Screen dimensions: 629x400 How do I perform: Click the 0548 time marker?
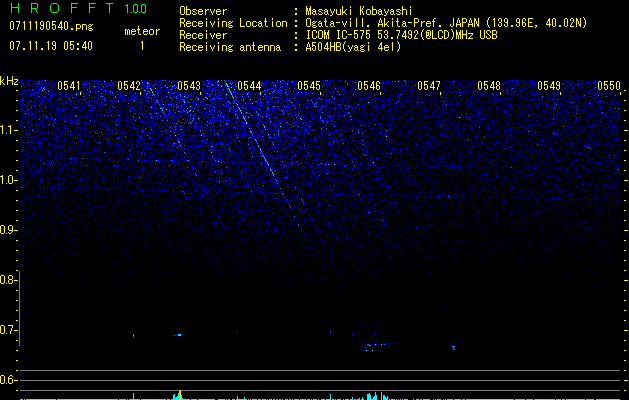click(x=489, y=86)
